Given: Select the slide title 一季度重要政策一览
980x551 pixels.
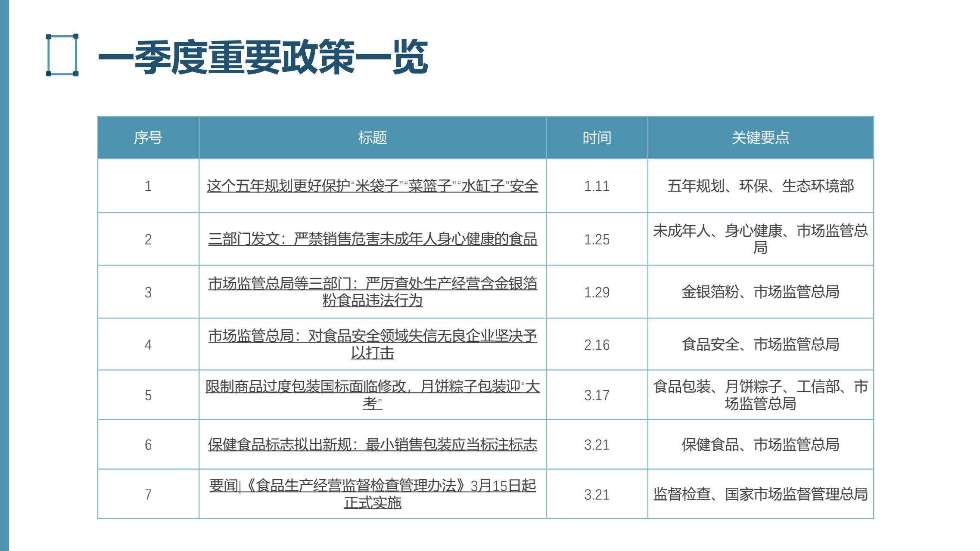Looking at the screenshot, I should (263, 57).
